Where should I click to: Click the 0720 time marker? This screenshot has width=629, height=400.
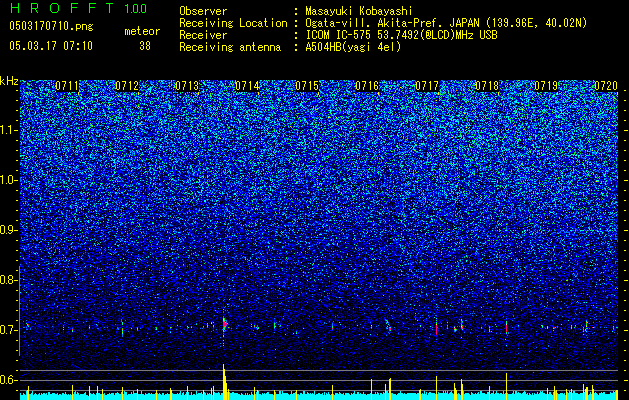click(606, 86)
